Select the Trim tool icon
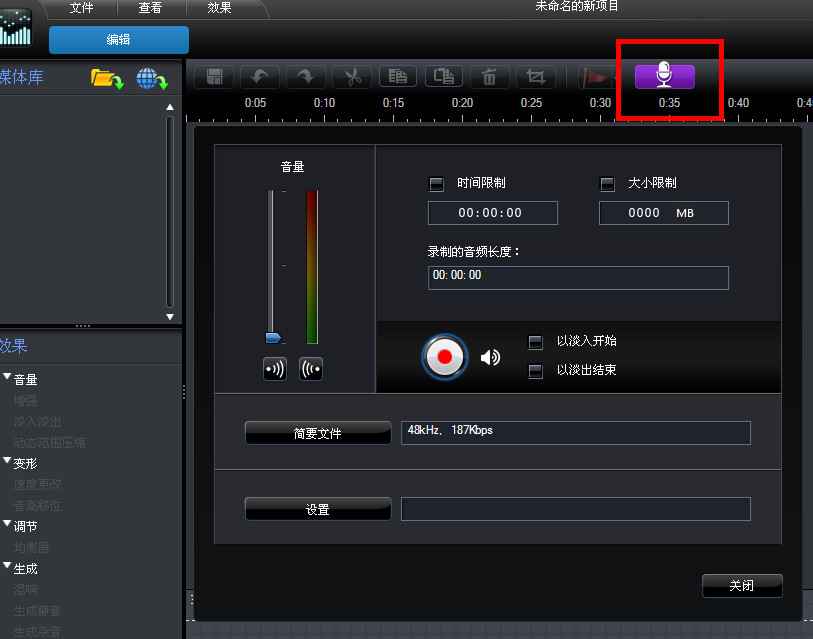The height and width of the screenshot is (639, 813). pos(535,75)
